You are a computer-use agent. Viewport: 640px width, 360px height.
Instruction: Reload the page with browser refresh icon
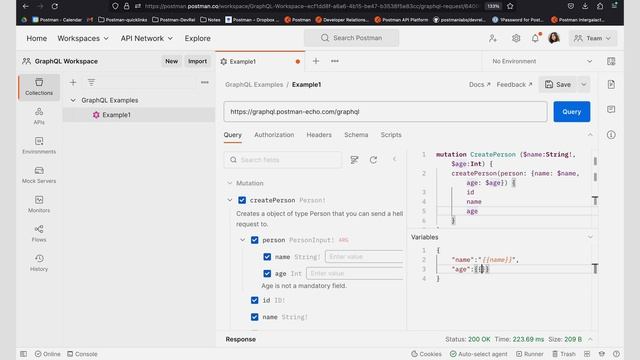(x=55, y=6)
